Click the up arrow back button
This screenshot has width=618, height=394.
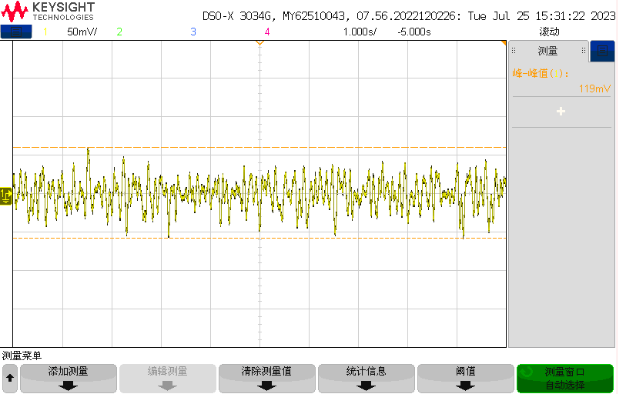[10, 378]
